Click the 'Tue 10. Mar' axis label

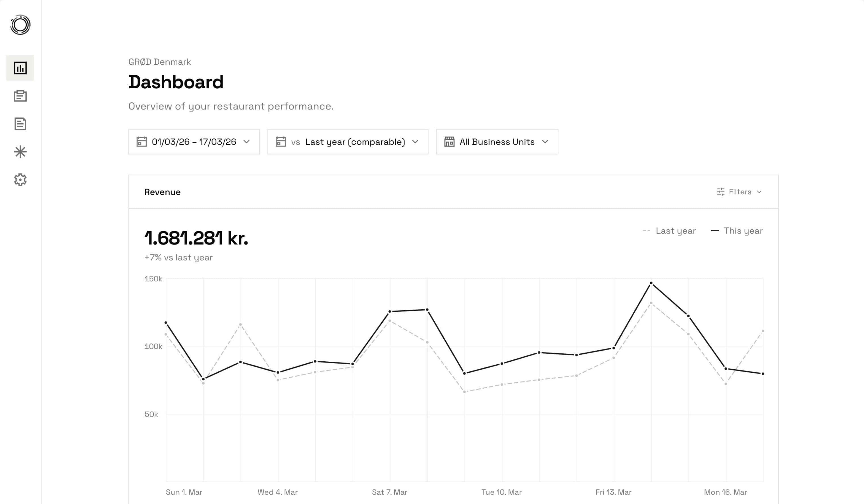click(x=502, y=492)
